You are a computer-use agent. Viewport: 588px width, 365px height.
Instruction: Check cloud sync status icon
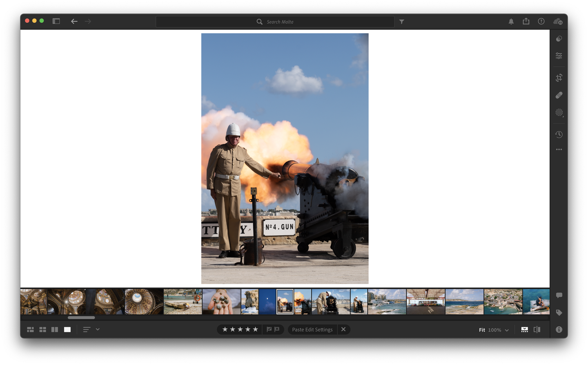click(558, 22)
